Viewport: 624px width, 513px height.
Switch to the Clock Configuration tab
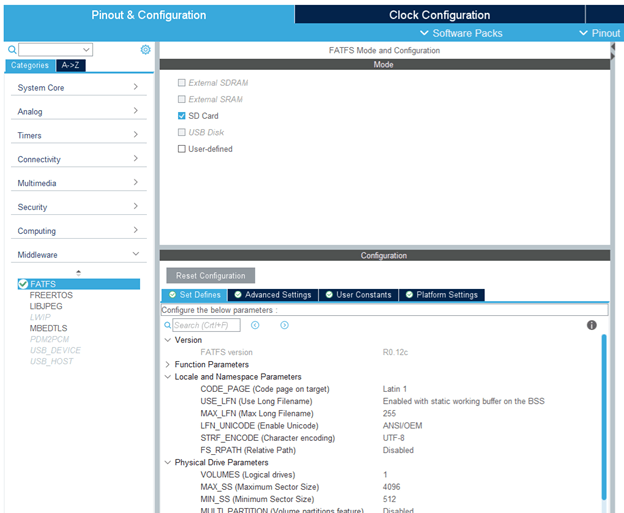coord(439,15)
